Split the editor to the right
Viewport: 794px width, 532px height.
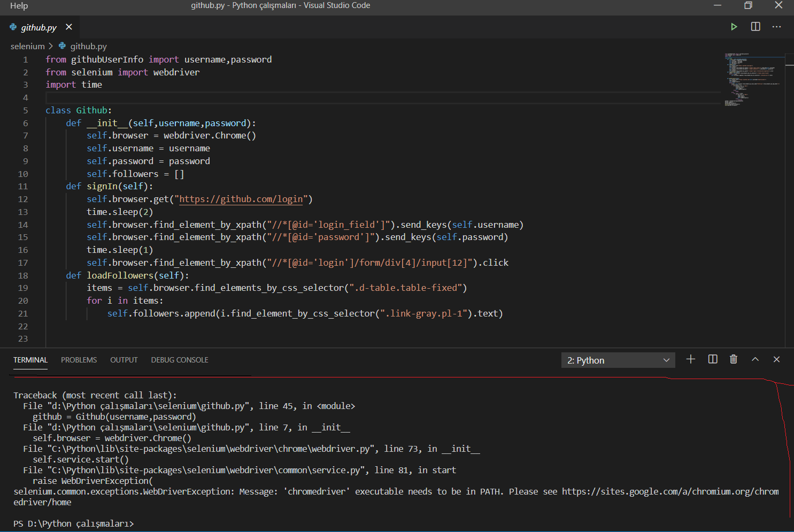pos(756,27)
